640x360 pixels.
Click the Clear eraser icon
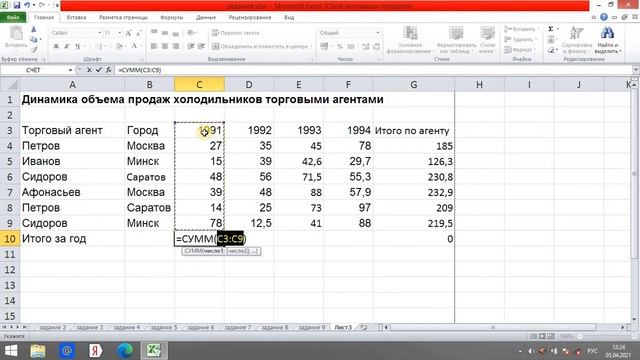(551, 50)
